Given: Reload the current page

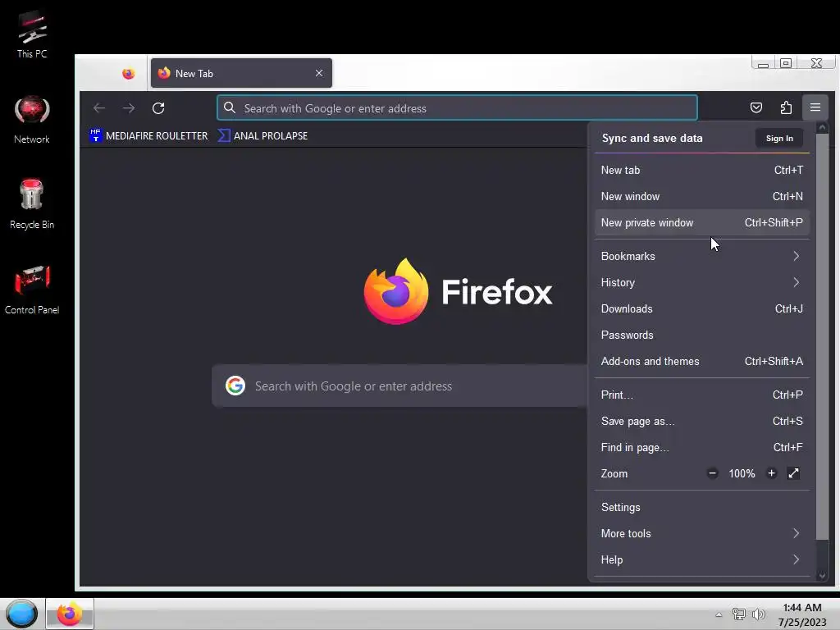Looking at the screenshot, I should (x=158, y=108).
